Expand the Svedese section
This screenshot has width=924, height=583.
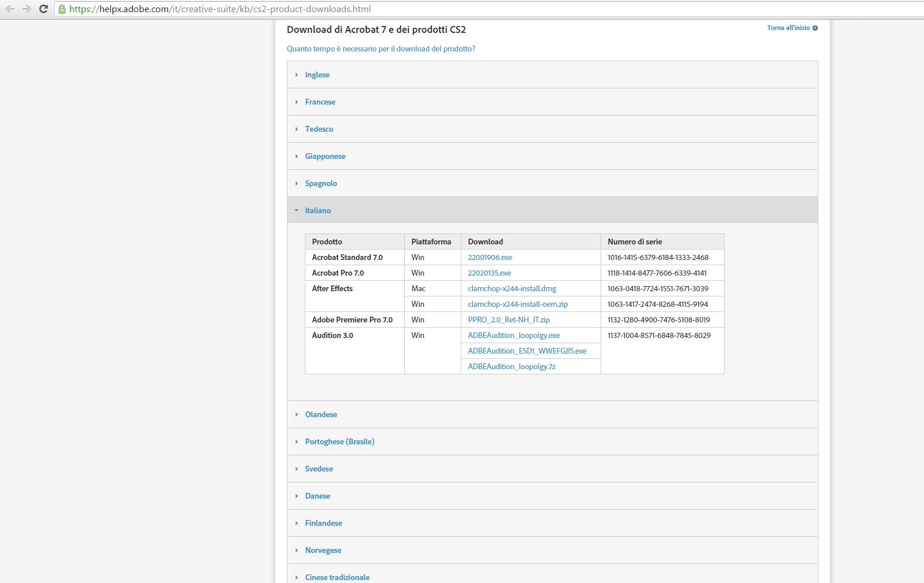pyautogui.click(x=552, y=469)
